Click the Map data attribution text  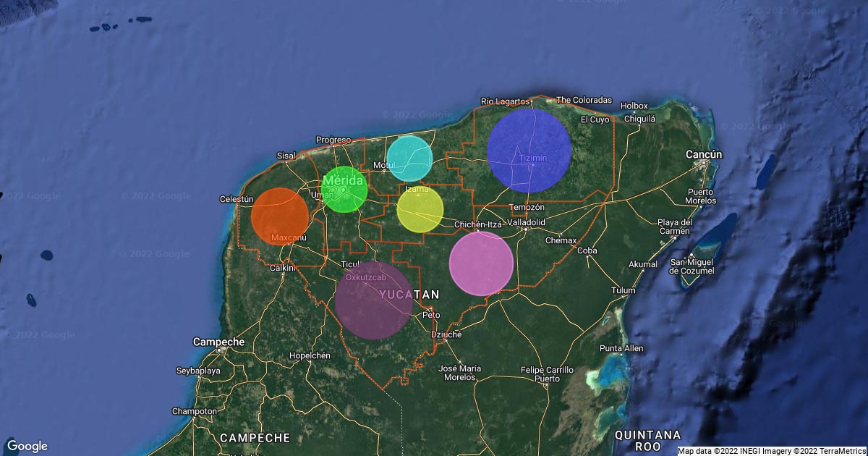(x=771, y=451)
